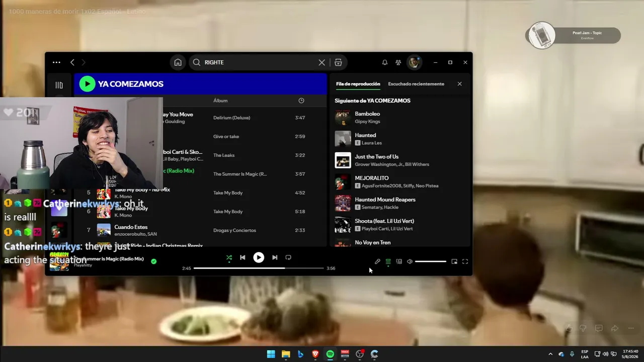The height and width of the screenshot is (362, 644).
Task: Open the Spotify three-dots menu
Action: 56,62
